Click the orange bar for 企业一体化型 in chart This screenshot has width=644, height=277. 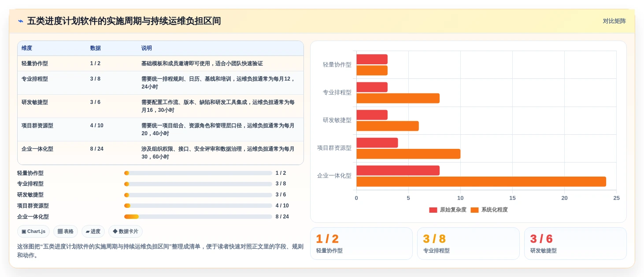(481, 181)
